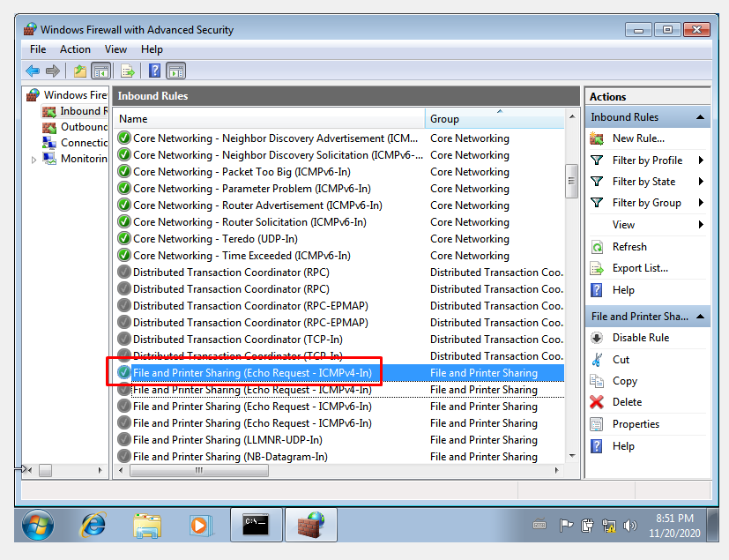The width and height of the screenshot is (729, 560).
Task: Click the taskbar clock showing 8:51 PM
Action: tap(674, 526)
